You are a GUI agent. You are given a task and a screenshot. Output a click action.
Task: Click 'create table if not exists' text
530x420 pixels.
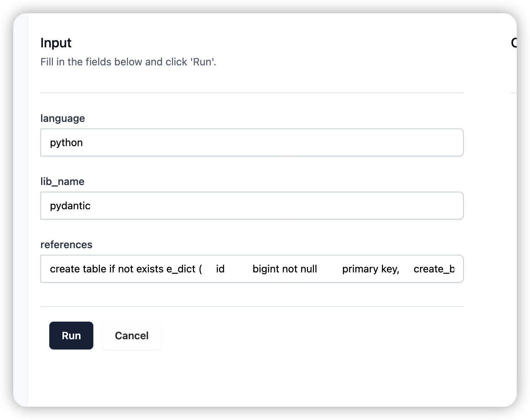[107, 269]
